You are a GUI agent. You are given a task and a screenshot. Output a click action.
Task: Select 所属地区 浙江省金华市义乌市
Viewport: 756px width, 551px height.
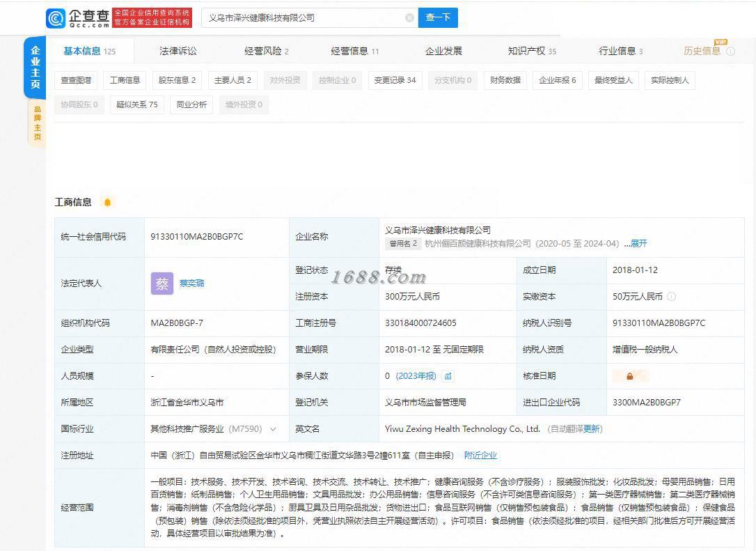187,403
